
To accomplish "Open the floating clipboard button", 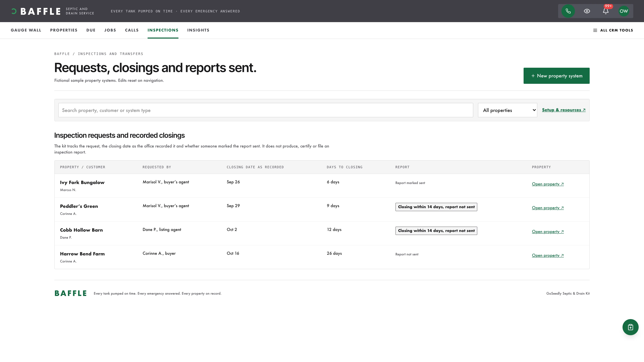I will point(630,327).
